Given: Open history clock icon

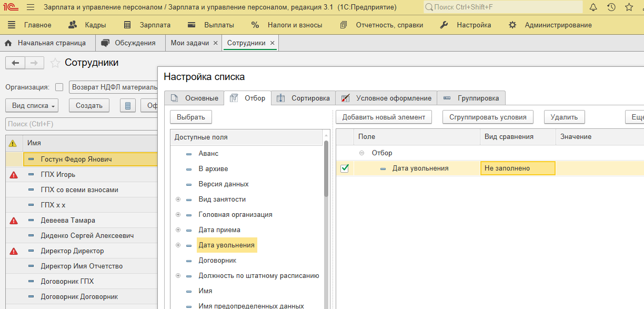Looking at the screenshot, I should [x=611, y=7].
